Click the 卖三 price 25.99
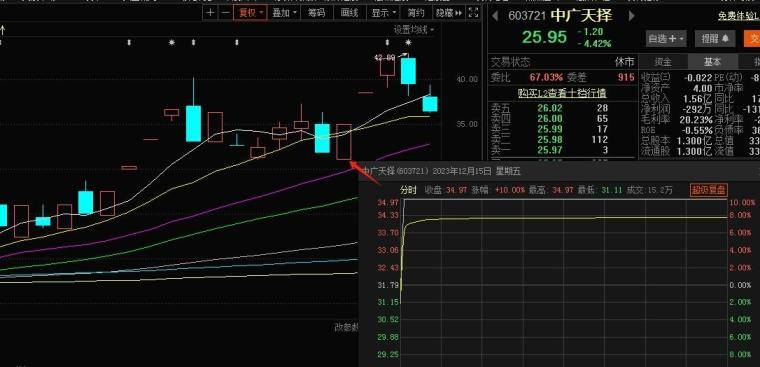 coord(550,129)
